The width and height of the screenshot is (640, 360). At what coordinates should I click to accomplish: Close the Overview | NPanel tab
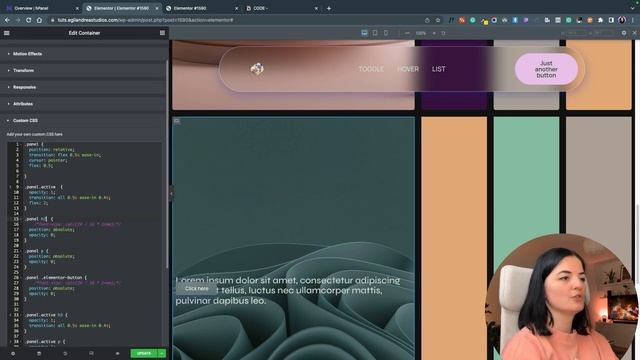pyautogui.click(x=77, y=8)
